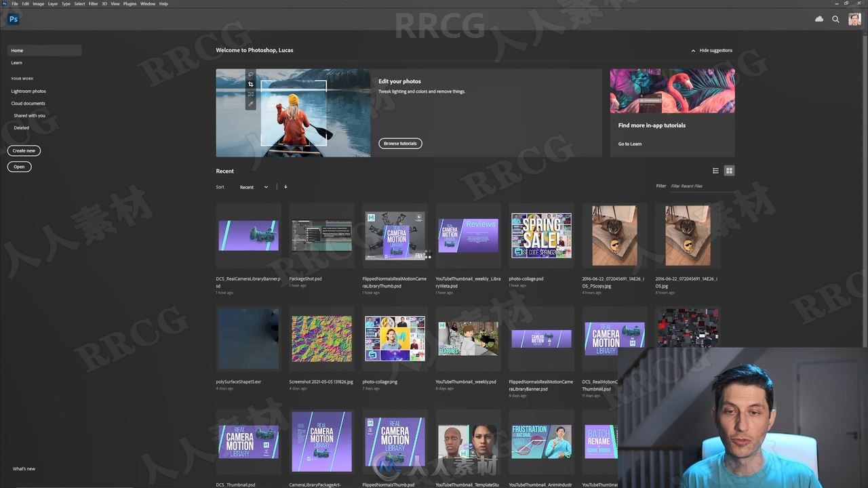868x488 pixels.
Task: Select Home in the sidebar
Action: (44, 50)
